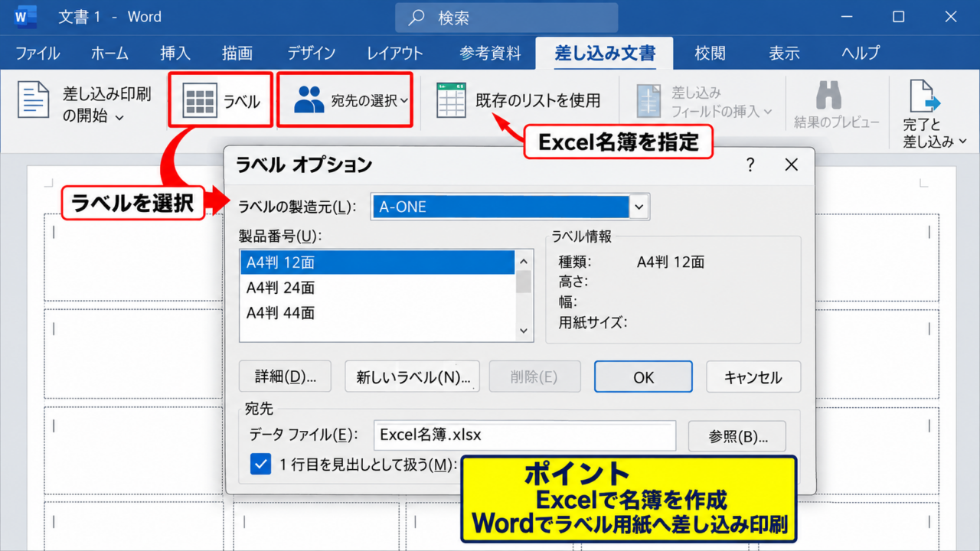Click the dialog help question mark
Viewport: 980px width, 551px height.
pyautogui.click(x=750, y=164)
